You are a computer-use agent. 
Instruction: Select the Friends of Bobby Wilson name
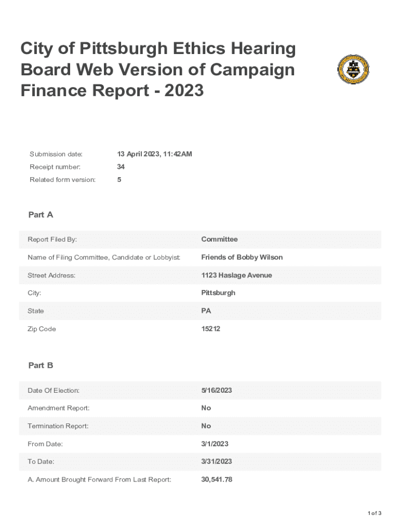pos(242,257)
